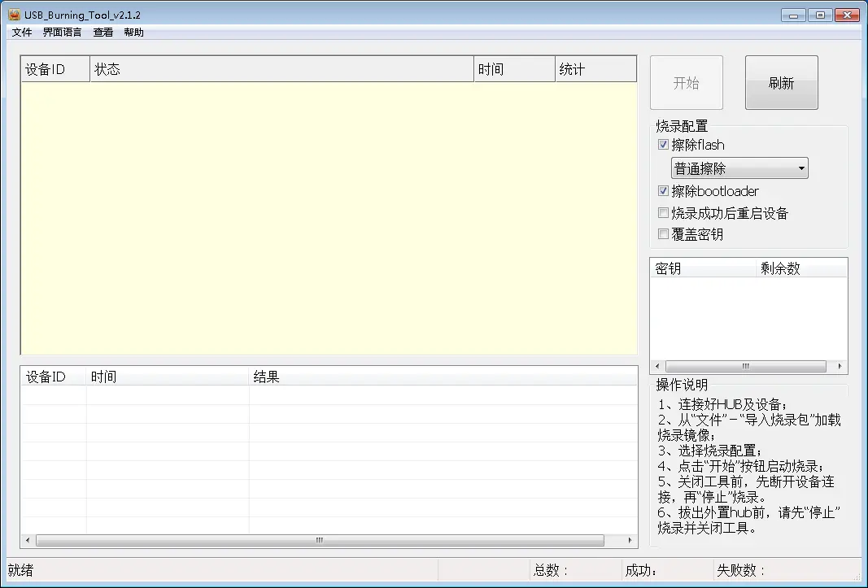Click instruction line 4、点击"开始"按钮启动烧录

740,466
